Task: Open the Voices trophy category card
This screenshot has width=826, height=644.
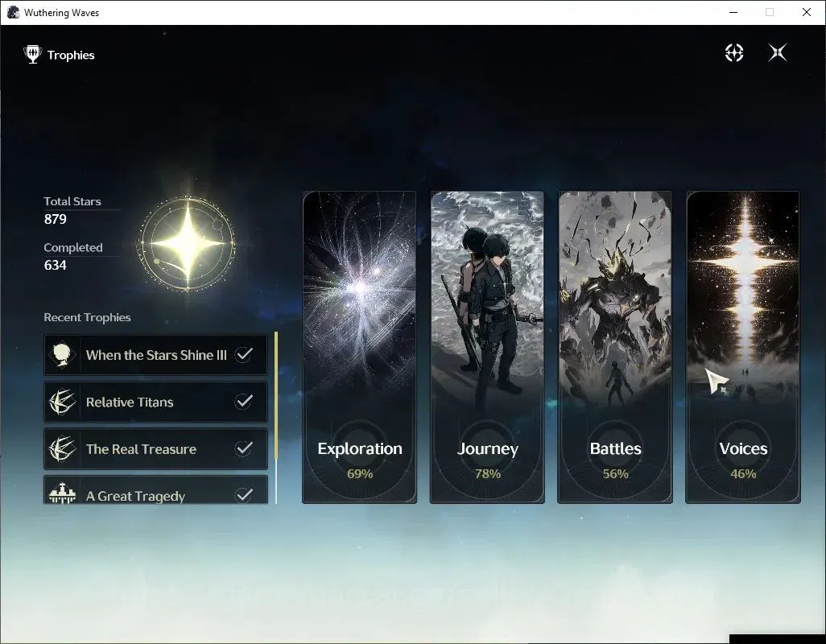Action: click(743, 347)
